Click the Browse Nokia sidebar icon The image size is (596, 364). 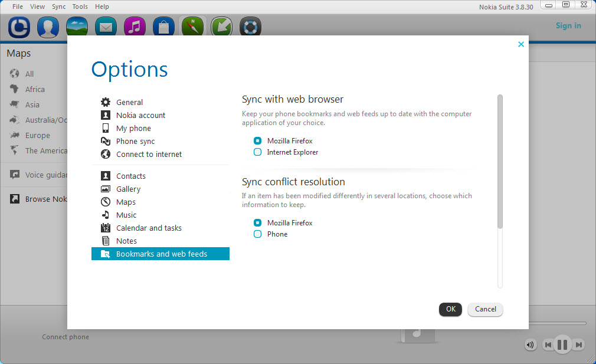tap(14, 199)
